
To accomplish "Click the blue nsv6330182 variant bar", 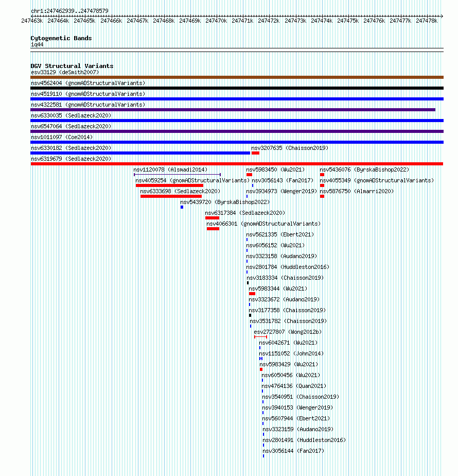I will pos(140,153).
